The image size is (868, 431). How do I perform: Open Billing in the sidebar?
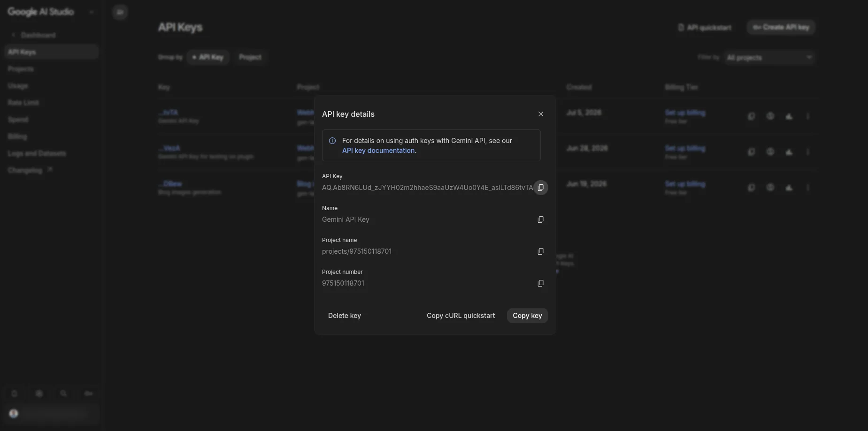(17, 136)
